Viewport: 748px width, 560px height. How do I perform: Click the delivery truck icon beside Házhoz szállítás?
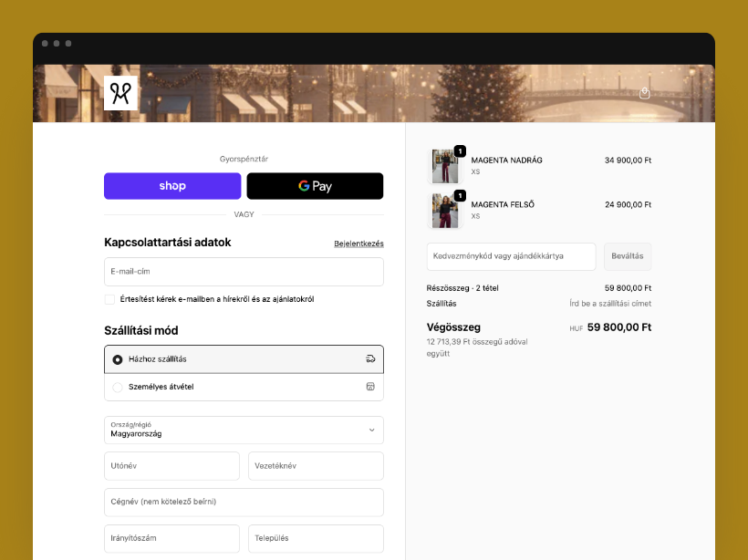(370, 358)
